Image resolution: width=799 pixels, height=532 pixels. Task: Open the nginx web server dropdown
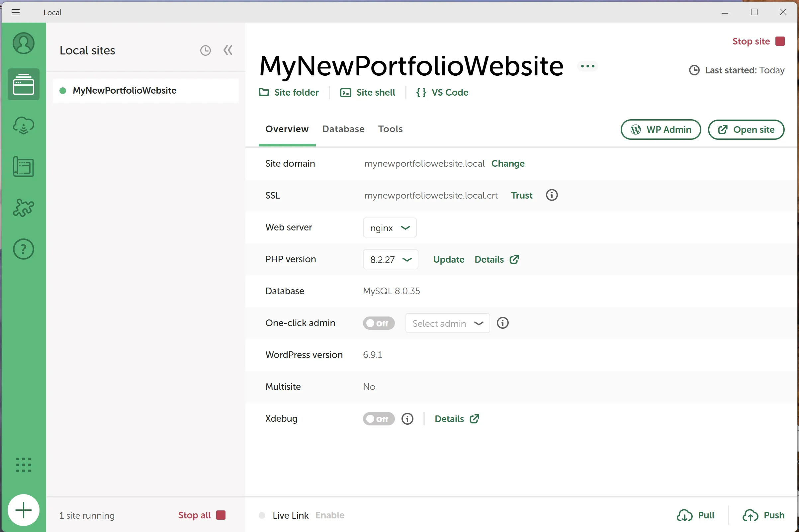tap(389, 227)
